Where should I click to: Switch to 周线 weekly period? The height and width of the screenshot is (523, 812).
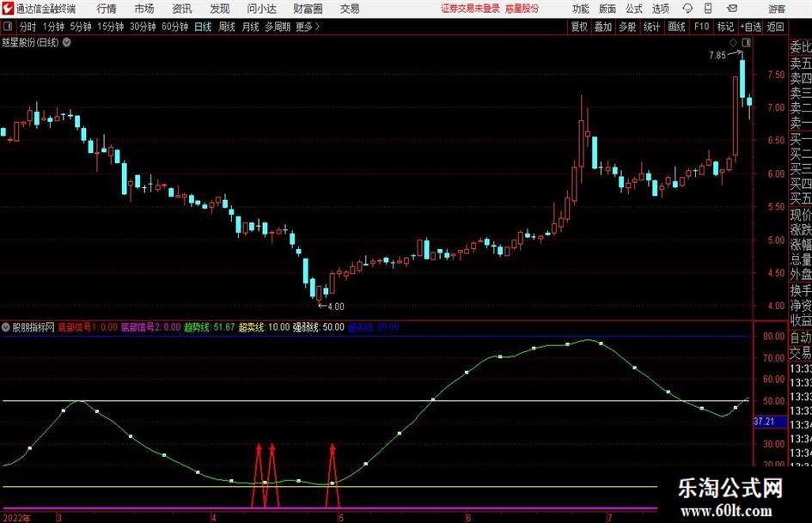pyautogui.click(x=227, y=27)
